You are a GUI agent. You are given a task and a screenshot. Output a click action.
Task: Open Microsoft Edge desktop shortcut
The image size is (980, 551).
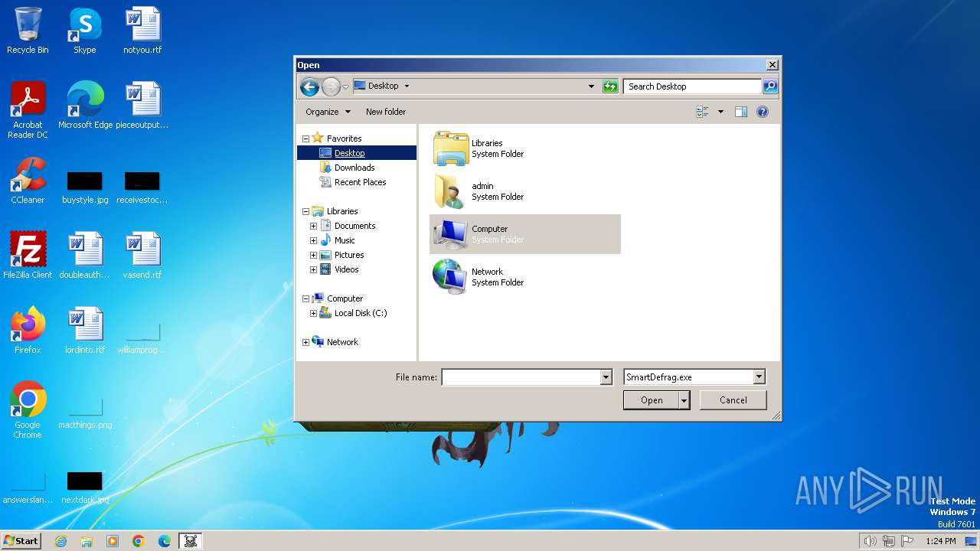(x=85, y=106)
